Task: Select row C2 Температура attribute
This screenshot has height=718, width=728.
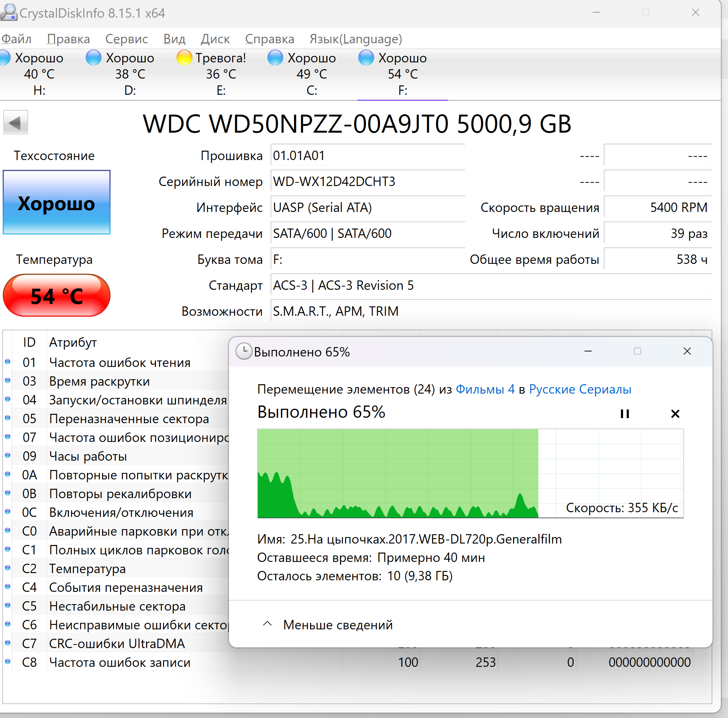Action: (x=116, y=568)
